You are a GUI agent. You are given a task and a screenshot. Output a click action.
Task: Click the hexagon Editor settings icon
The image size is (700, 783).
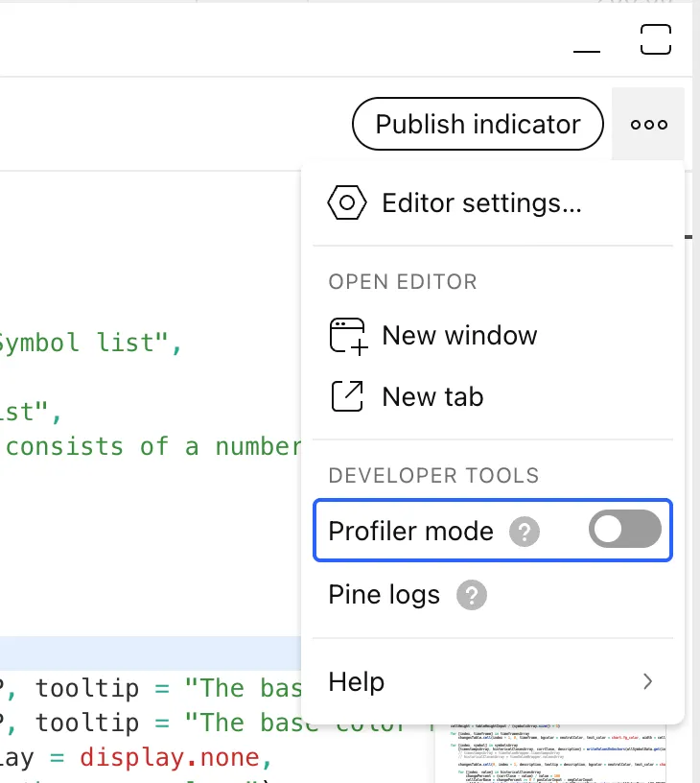pos(347,203)
